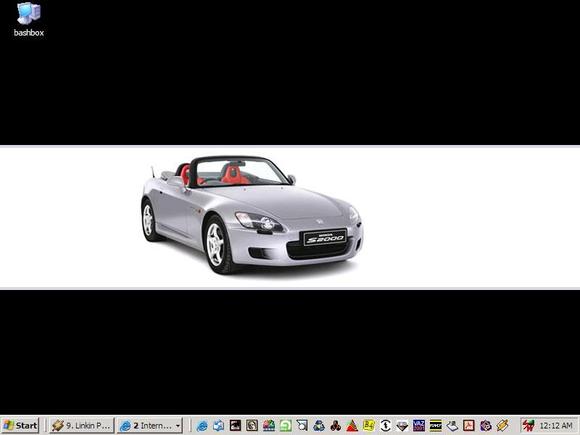Open the purple flower quick launch icon
The image size is (580, 435).
[486, 426]
